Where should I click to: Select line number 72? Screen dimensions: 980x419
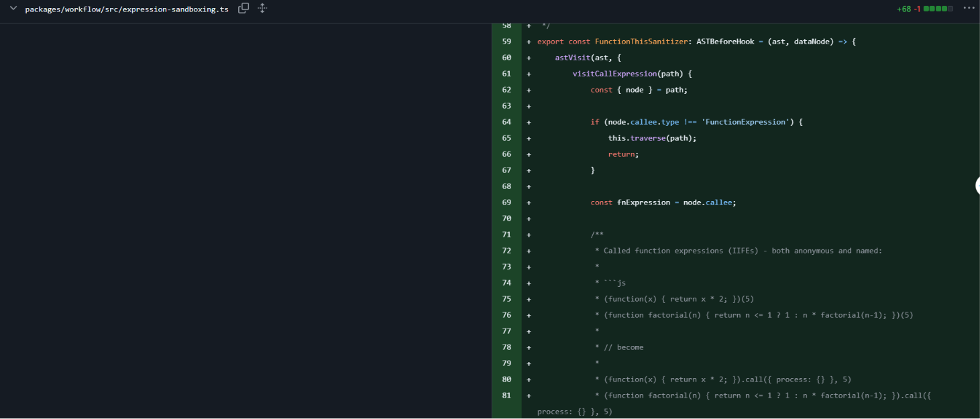tap(506, 251)
